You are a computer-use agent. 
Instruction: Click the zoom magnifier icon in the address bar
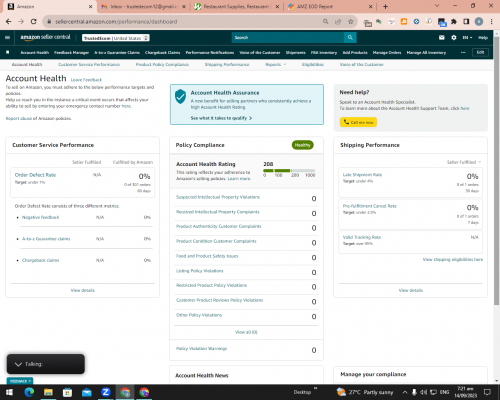pyautogui.click(x=325, y=22)
